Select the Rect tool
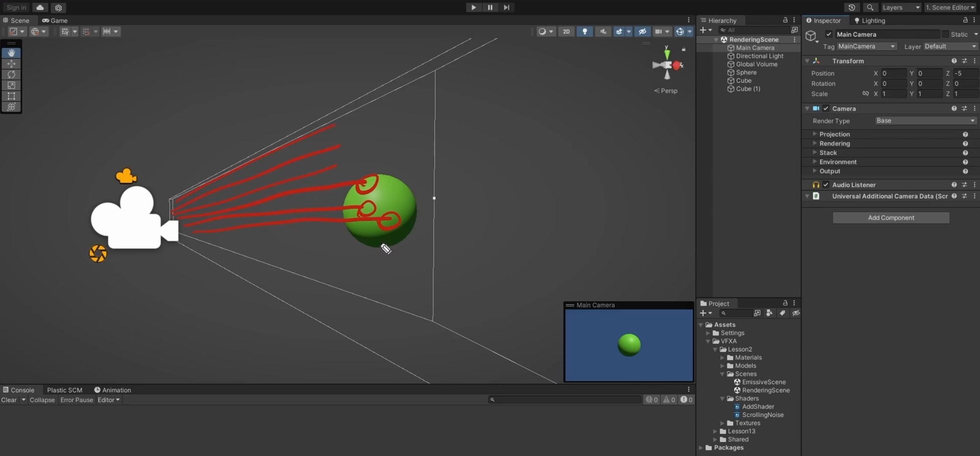 [x=11, y=96]
